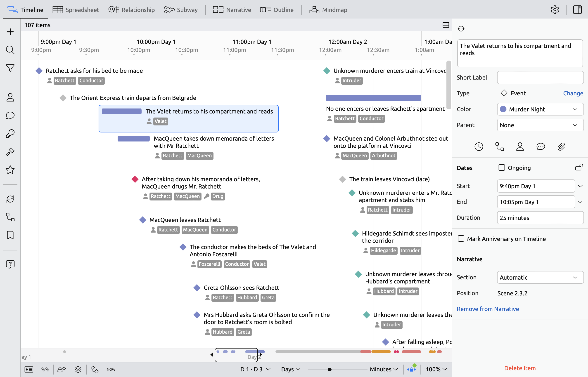Screen dimensions: 588x377
Task: Click Remove from Narrative
Action: click(488, 309)
